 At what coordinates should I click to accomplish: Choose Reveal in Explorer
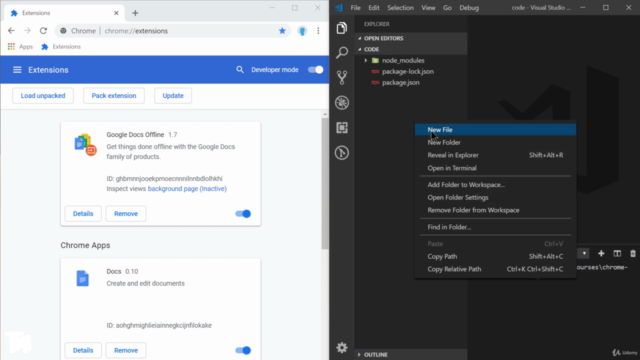495,155
